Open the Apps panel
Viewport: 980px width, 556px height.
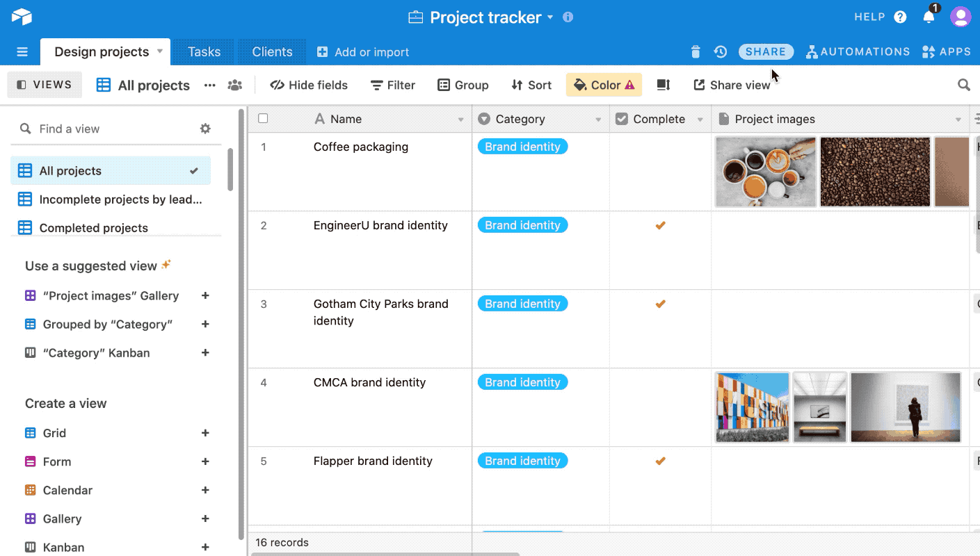pos(946,51)
